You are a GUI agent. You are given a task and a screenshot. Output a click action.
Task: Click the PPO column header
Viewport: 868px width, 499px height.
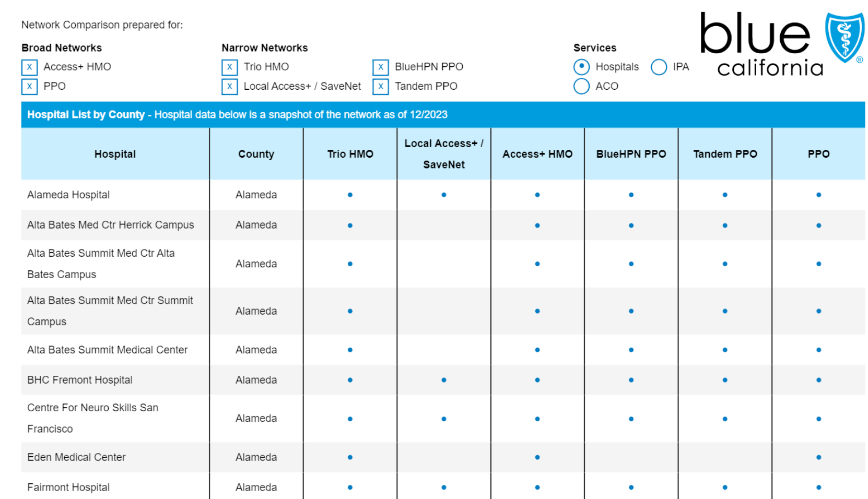pyautogui.click(x=818, y=154)
